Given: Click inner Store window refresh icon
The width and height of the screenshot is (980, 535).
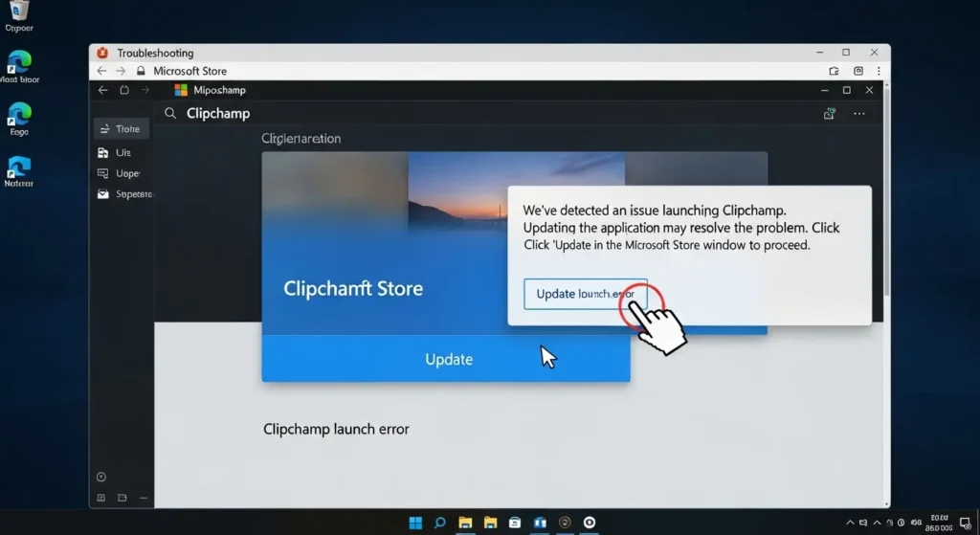Looking at the screenshot, I should 124,90.
